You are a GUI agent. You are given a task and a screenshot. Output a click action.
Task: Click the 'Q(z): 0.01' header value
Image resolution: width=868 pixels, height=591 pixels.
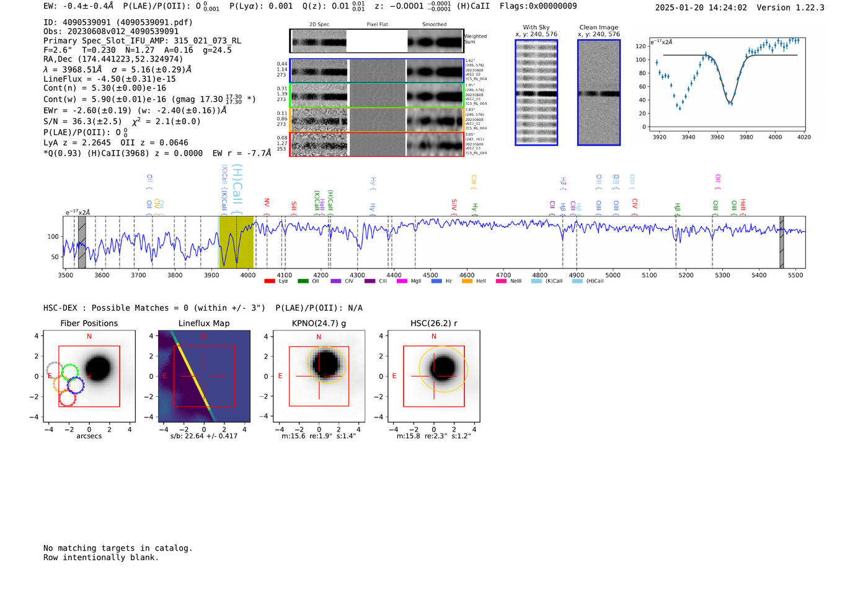pos(334,6)
